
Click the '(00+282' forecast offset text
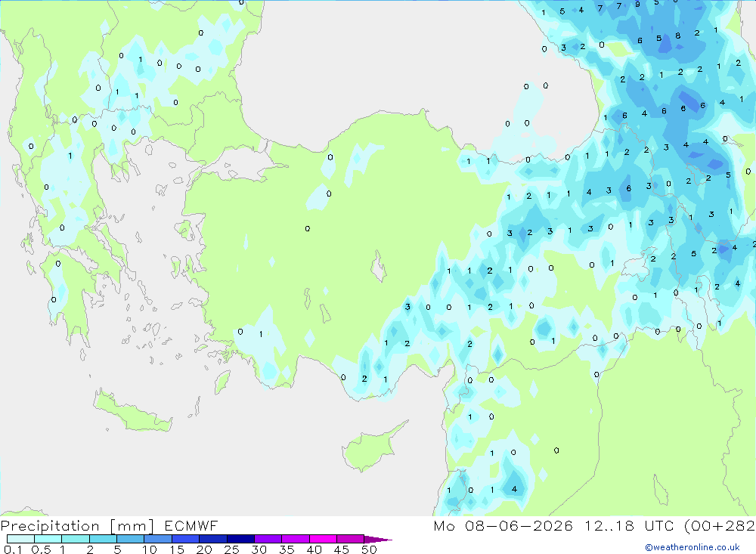[720, 525]
